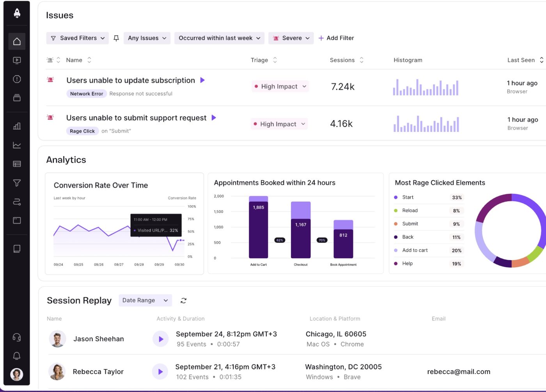Select the funnel icon in the sidebar
Viewport: 546px width, 392px height.
17,183
